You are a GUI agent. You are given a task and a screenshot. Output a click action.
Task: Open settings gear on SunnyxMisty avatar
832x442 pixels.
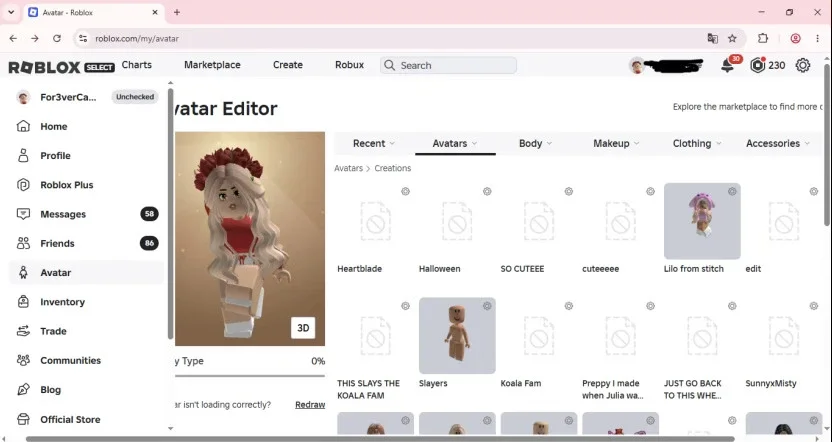[814, 306]
